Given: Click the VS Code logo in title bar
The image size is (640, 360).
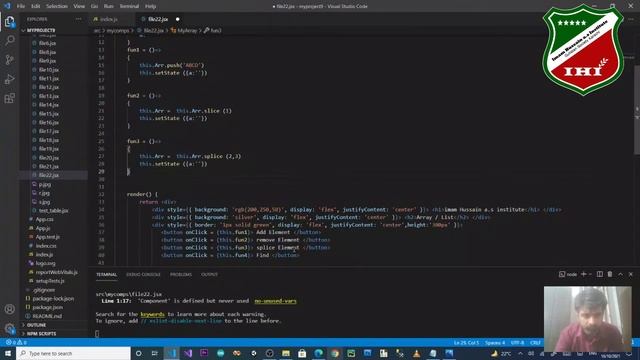Looking at the screenshot, I should 7,6.
